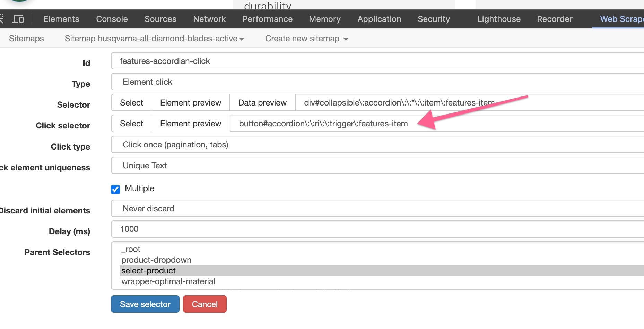Toggle the device toolbar icon
The width and height of the screenshot is (644, 329).
pos(18,19)
